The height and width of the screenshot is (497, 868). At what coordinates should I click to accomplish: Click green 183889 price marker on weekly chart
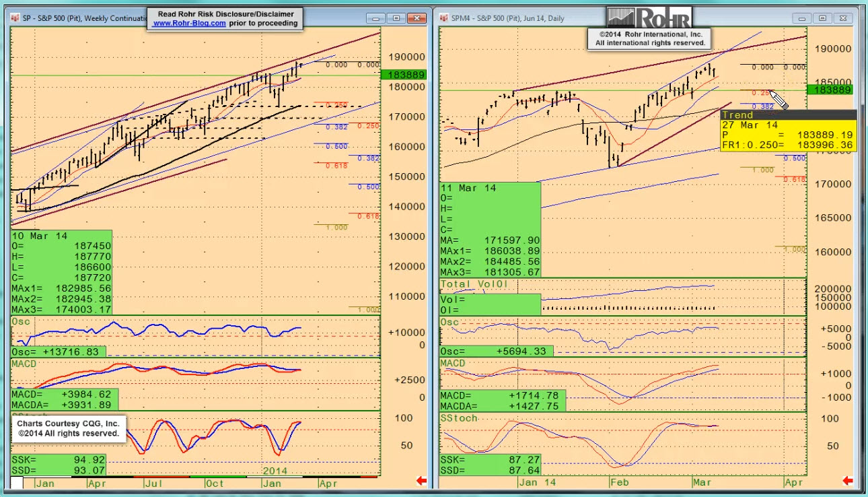coord(403,75)
